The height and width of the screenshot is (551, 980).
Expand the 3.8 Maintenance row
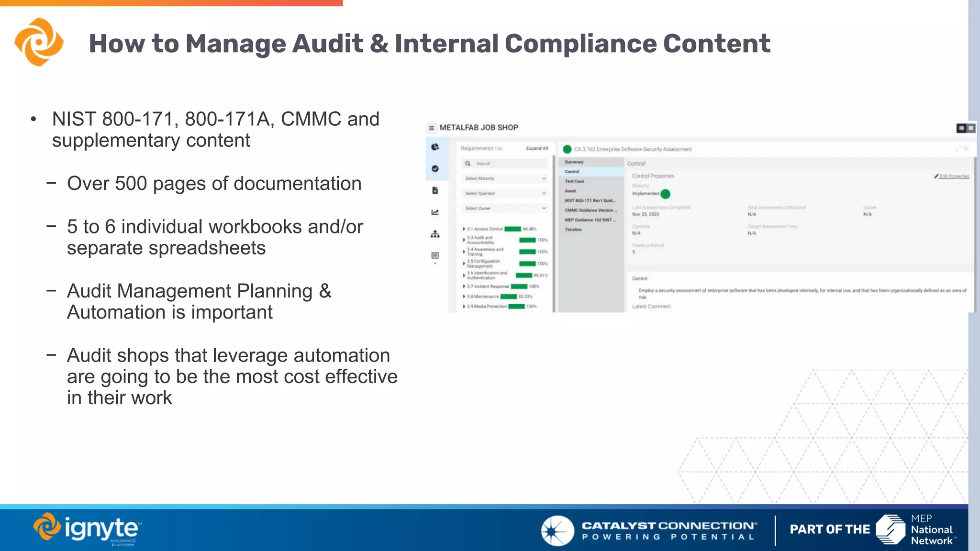[x=464, y=297]
